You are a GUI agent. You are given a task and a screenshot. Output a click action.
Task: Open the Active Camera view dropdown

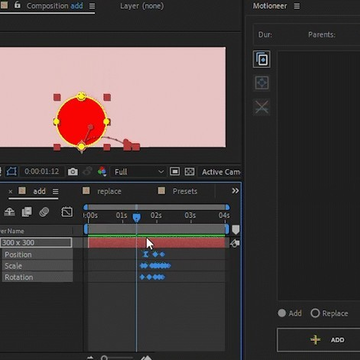pyautogui.click(x=220, y=172)
